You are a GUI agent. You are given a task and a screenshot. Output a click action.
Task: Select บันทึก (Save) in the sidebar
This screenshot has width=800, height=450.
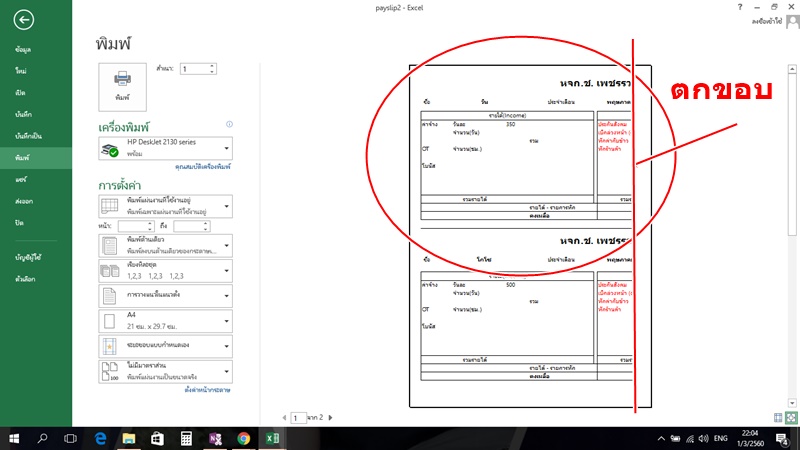click(23, 115)
